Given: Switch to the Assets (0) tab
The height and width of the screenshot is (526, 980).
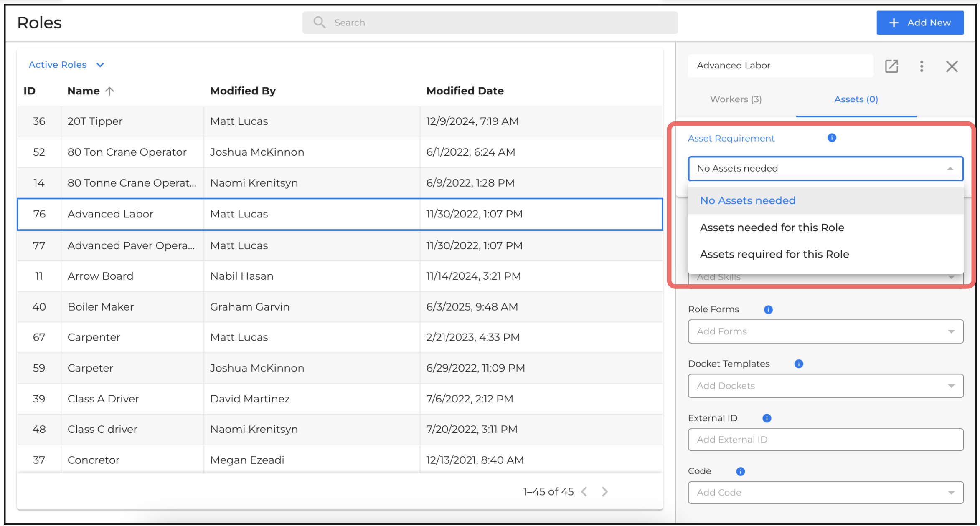Looking at the screenshot, I should pos(856,99).
